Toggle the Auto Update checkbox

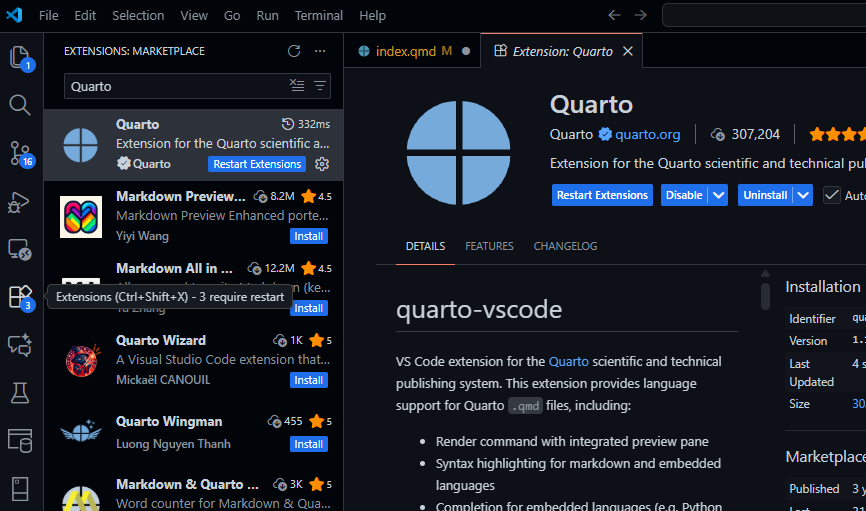click(832, 195)
